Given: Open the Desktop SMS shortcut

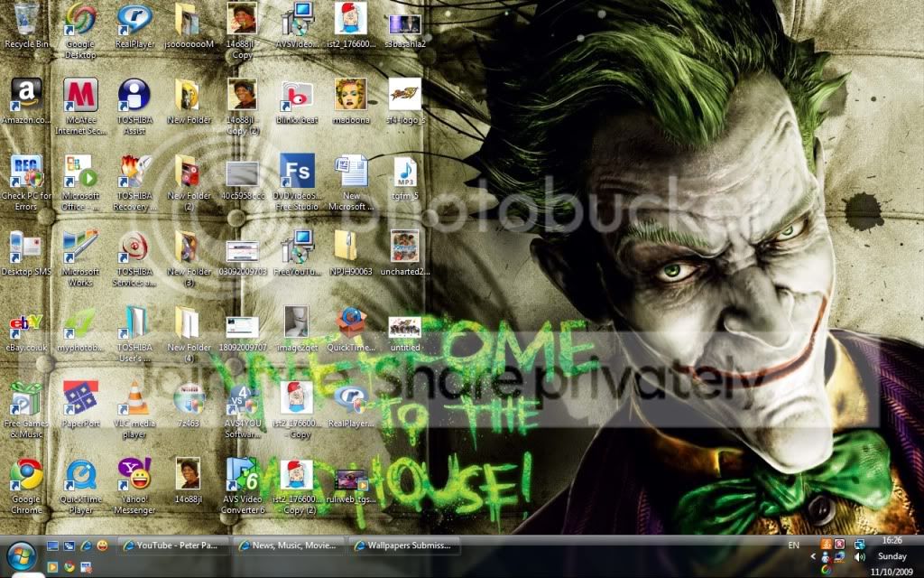Looking at the screenshot, I should tap(26, 253).
